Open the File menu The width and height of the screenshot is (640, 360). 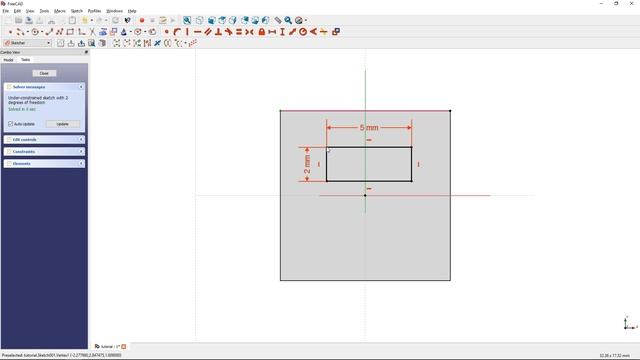point(5,11)
